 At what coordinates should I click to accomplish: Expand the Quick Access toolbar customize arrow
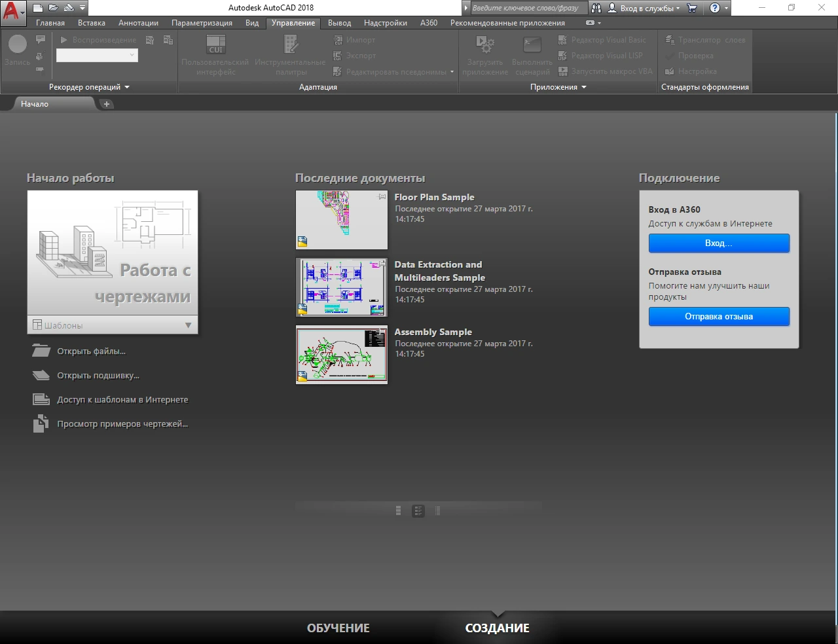pos(82,8)
